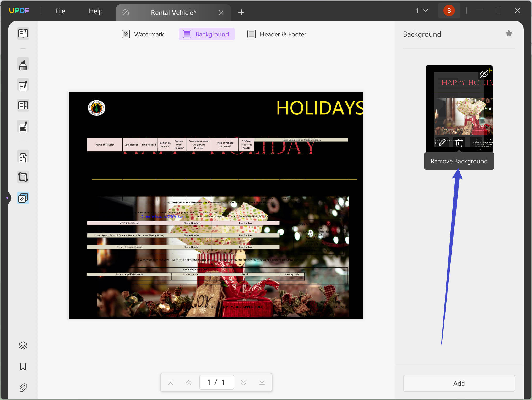Remove the background using the trash icon
Screen dimensions: 532x400
(x=459, y=143)
